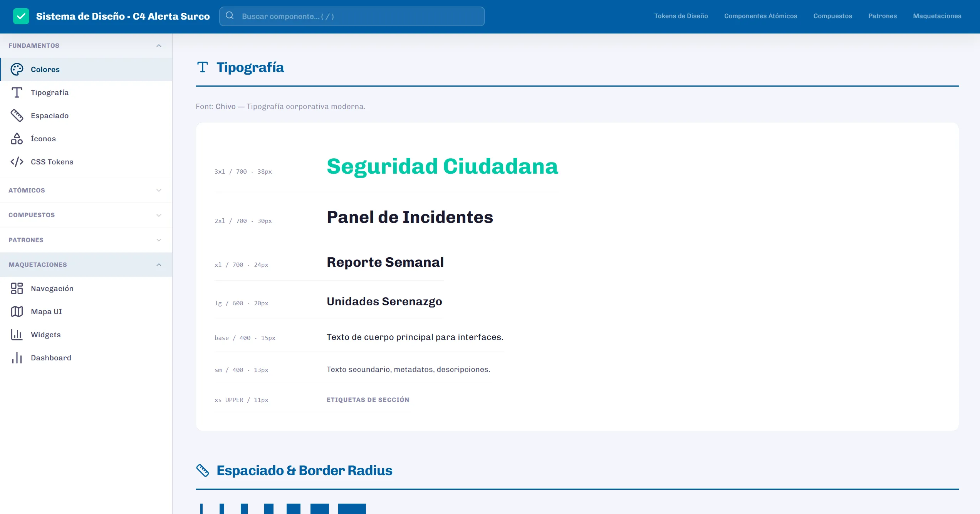This screenshot has height=514, width=980.
Task: Click the Unidades Serenazgo sample text
Action: tap(384, 301)
